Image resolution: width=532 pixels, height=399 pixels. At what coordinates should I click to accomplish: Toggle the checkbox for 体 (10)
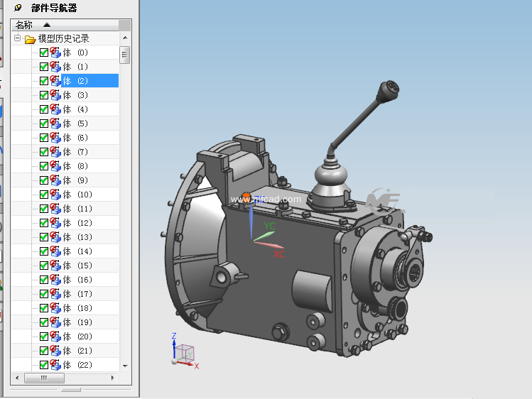tap(44, 195)
